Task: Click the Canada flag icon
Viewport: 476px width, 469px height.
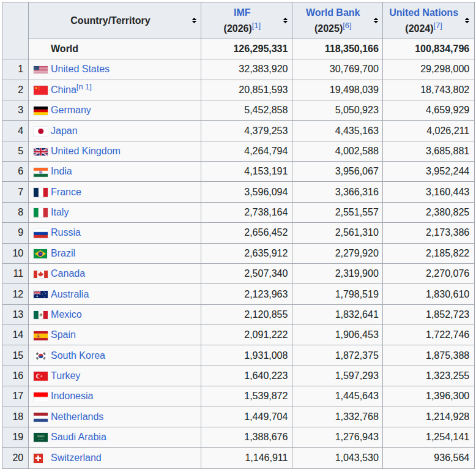Action: [40, 274]
